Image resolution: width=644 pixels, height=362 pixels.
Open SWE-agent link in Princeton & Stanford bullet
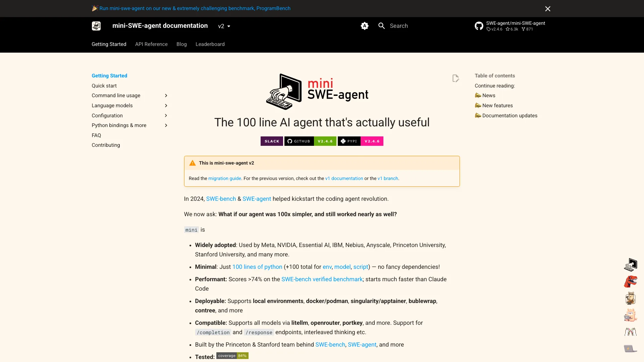[x=362, y=345]
